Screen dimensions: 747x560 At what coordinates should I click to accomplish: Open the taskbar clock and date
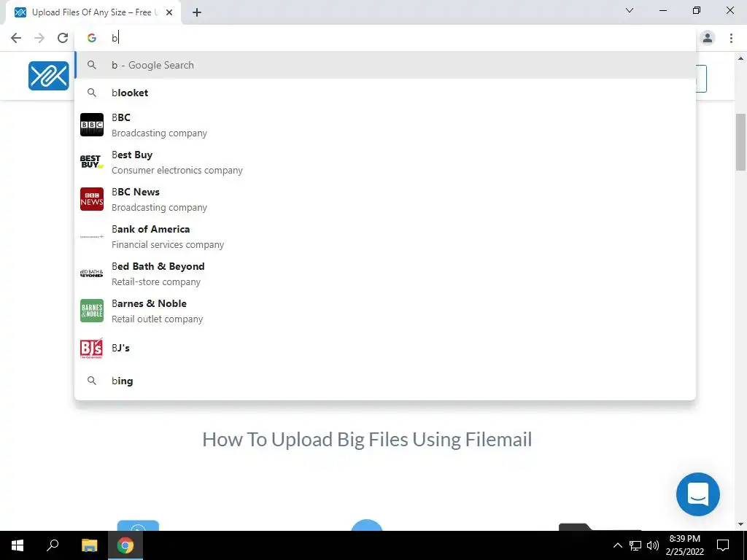tap(684, 545)
